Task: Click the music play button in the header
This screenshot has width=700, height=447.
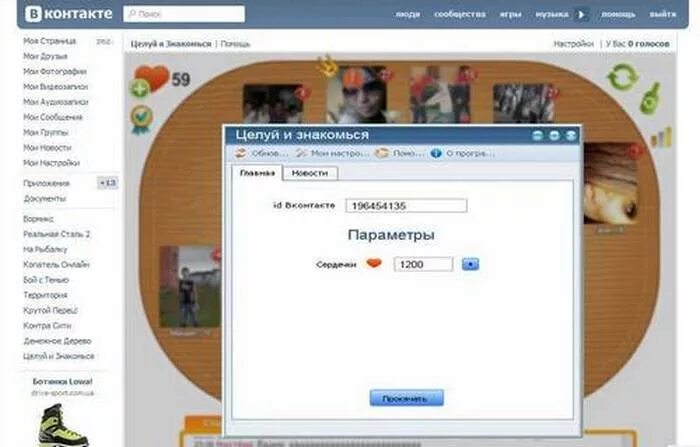Action: (581, 14)
